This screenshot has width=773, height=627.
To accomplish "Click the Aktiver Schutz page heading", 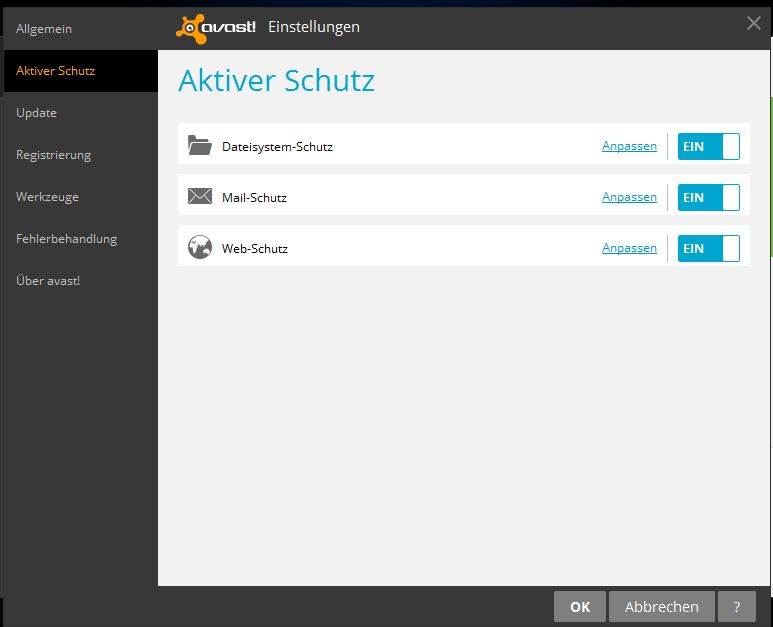I will (x=277, y=80).
